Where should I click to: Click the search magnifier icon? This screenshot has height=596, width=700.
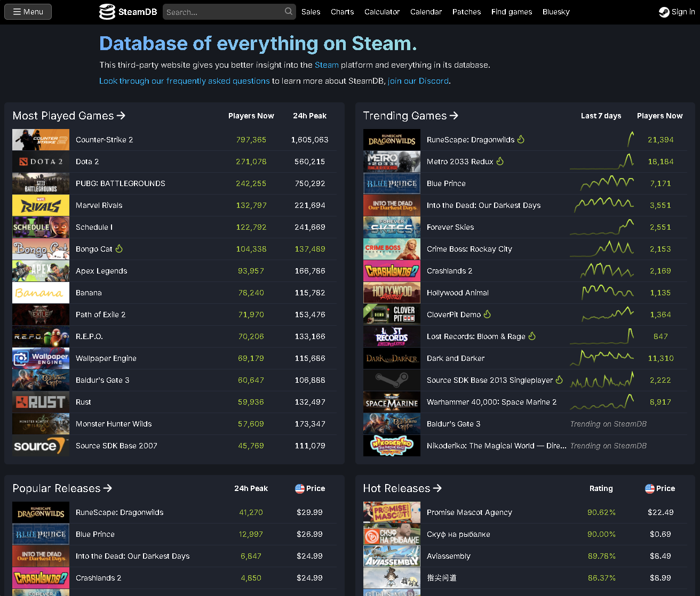(289, 11)
